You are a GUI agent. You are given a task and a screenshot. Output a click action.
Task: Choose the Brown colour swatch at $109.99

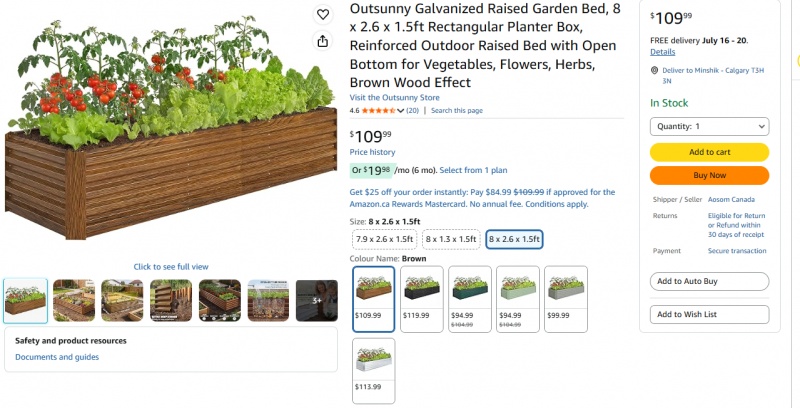click(373, 299)
